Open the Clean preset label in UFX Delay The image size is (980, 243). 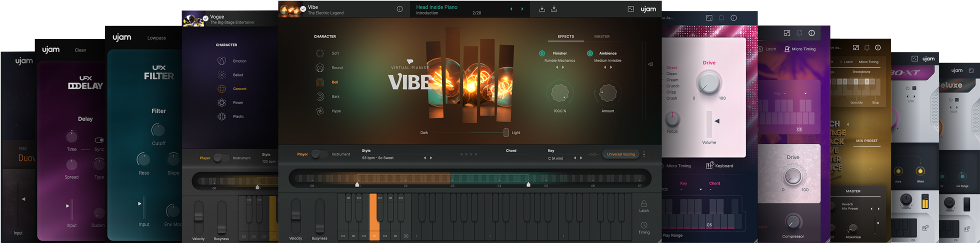pos(80,50)
